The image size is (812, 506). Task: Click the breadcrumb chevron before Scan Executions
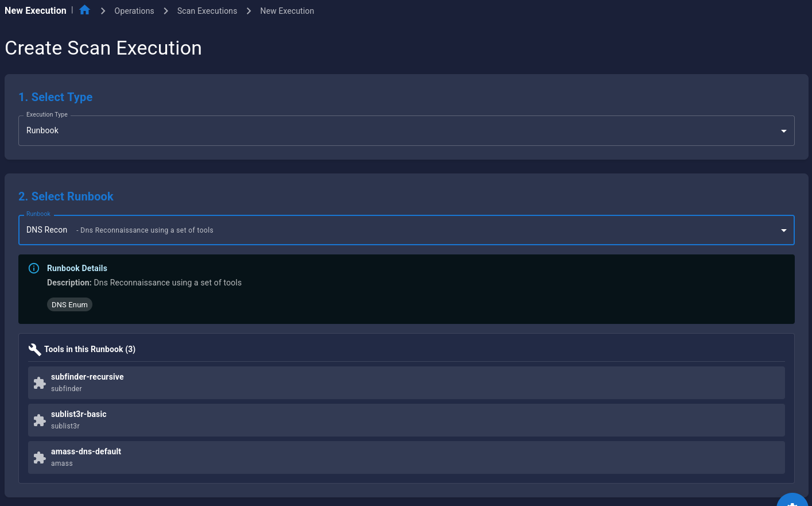coord(166,11)
